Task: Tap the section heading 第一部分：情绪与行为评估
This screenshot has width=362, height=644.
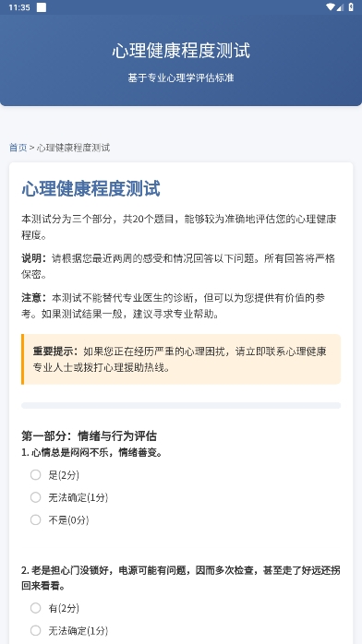Action: [x=90, y=435]
